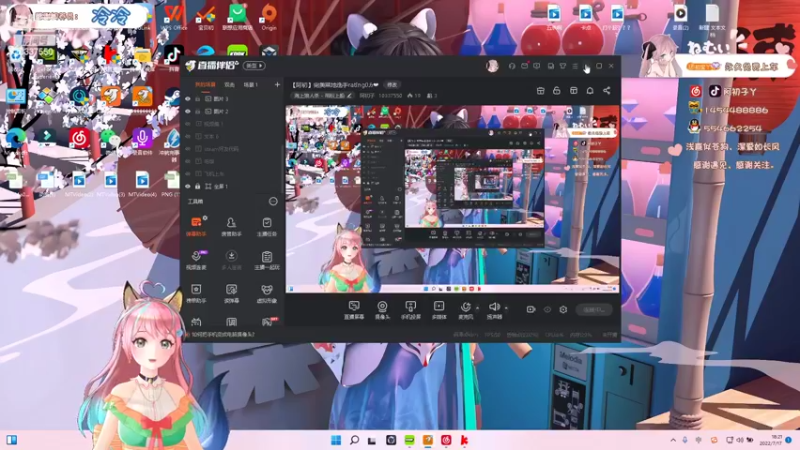Click the box-shaped icon left of the padlock
The width and height of the screenshot is (800, 450).
coord(540,90)
